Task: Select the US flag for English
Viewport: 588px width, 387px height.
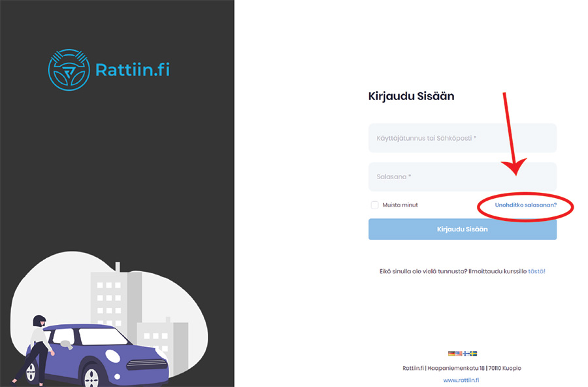Action: point(459,354)
